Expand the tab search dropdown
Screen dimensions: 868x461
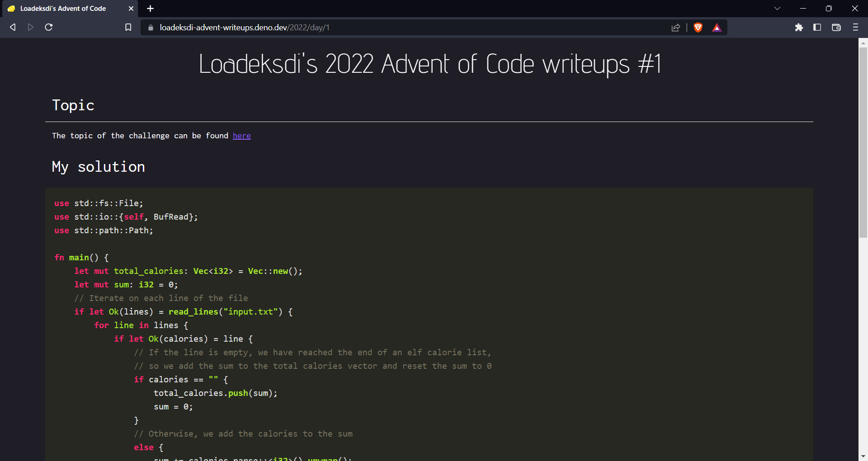[777, 9]
